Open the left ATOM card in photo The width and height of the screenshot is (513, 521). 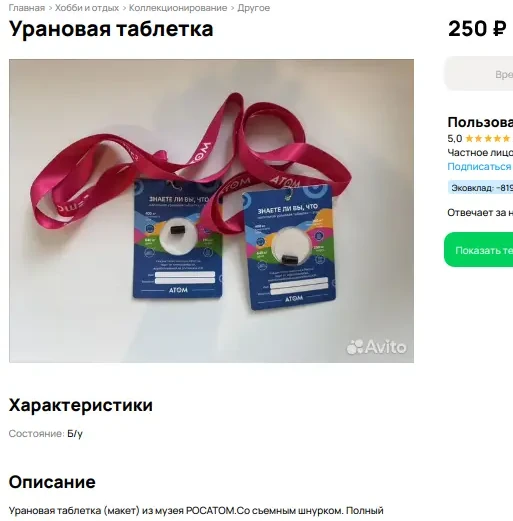tap(178, 239)
